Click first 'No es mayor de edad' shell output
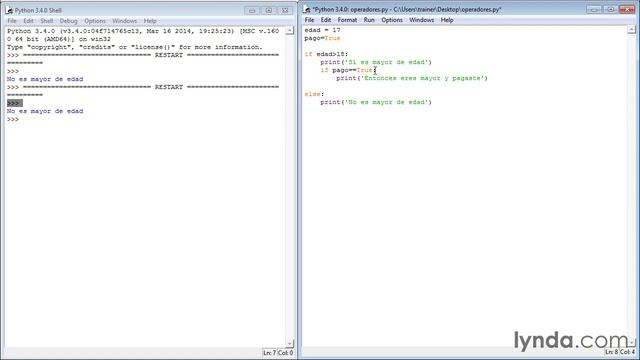The image size is (640, 360). (x=45, y=79)
